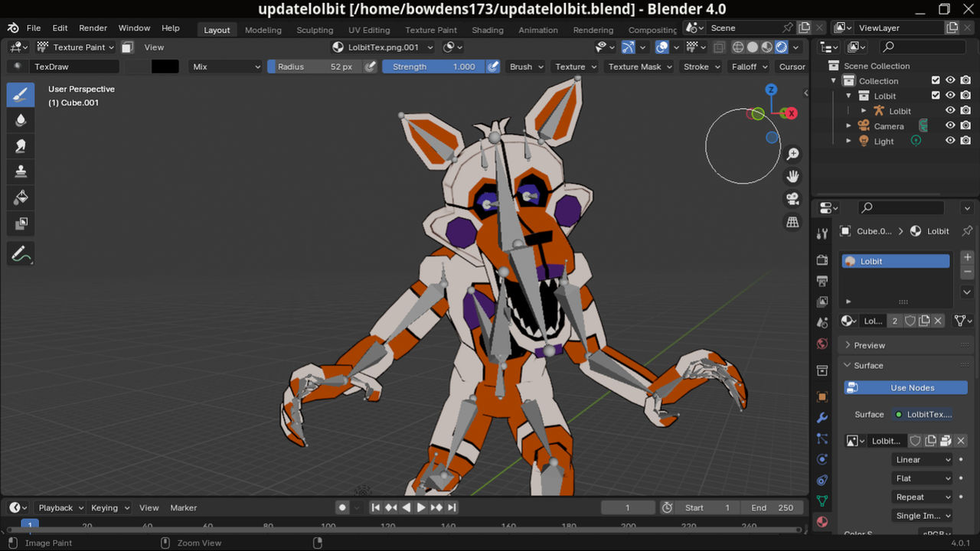Open the Physics properties tab

pos(822,459)
